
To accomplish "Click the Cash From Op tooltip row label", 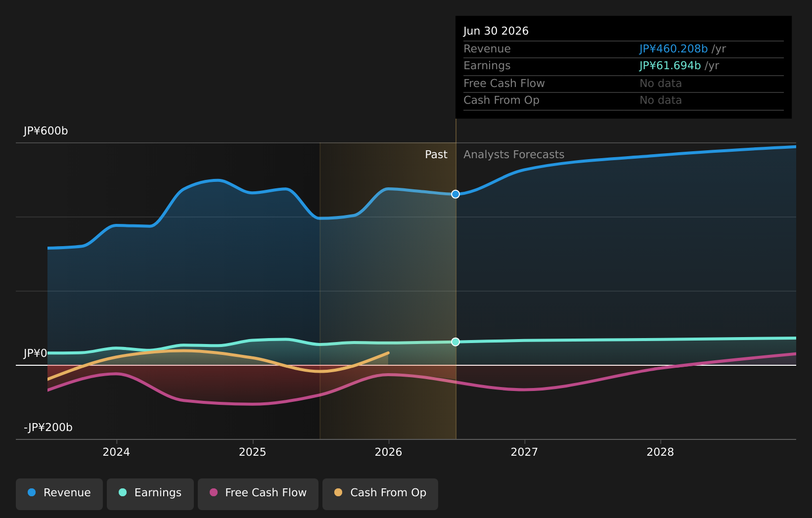I will [x=501, y=100].
